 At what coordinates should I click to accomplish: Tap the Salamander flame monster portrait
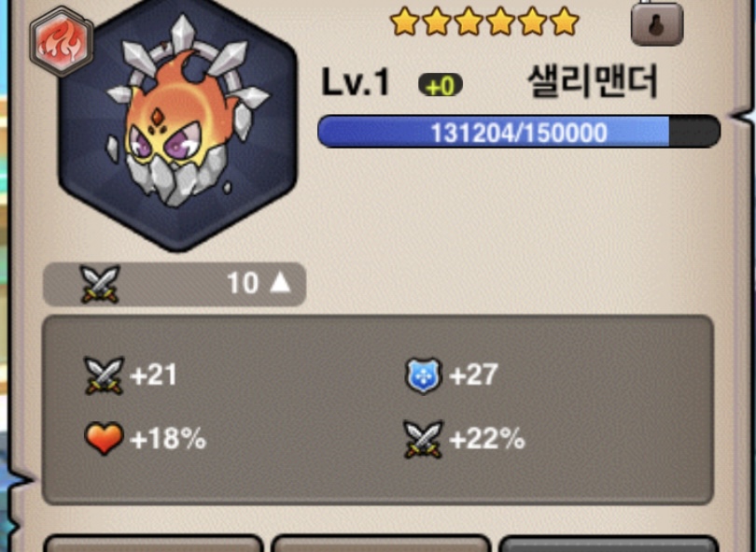[177, 123]
